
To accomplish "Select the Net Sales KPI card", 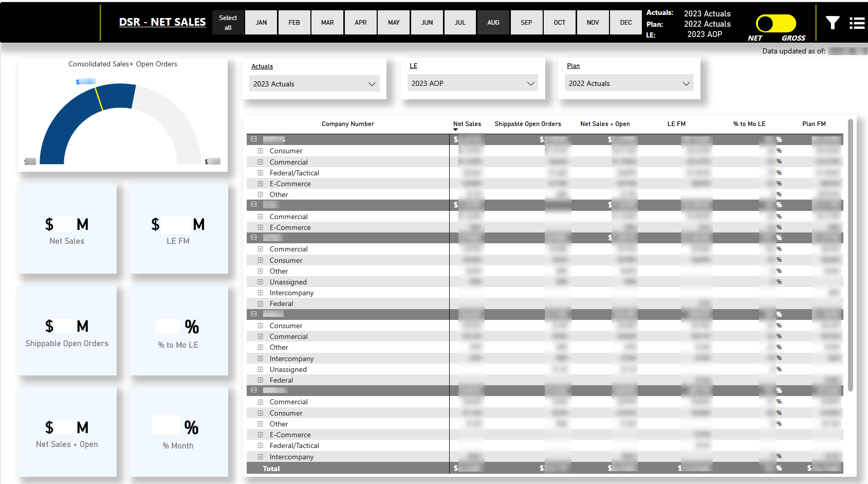I will click(x=67, y=228).
